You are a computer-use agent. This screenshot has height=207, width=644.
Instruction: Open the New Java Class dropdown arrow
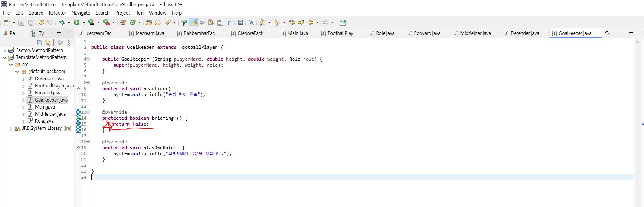coord(140,22)
